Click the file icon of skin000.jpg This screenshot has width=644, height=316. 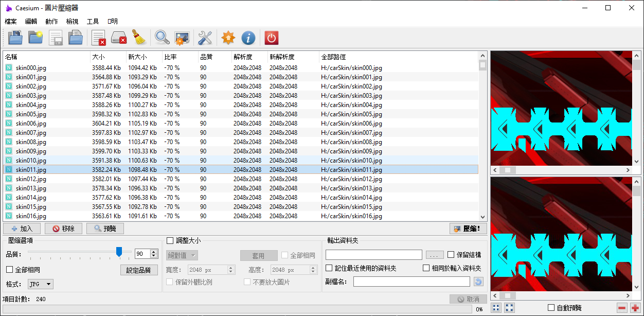[x=9, y=67]
